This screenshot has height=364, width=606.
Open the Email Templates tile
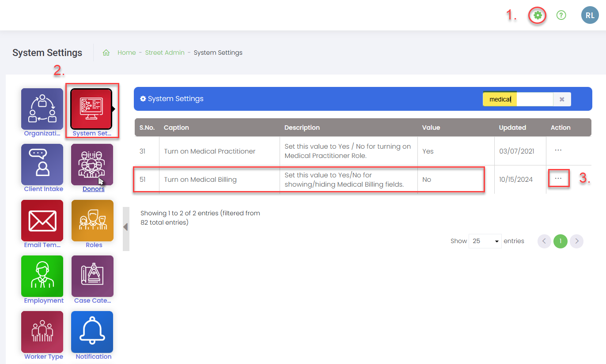42,221
